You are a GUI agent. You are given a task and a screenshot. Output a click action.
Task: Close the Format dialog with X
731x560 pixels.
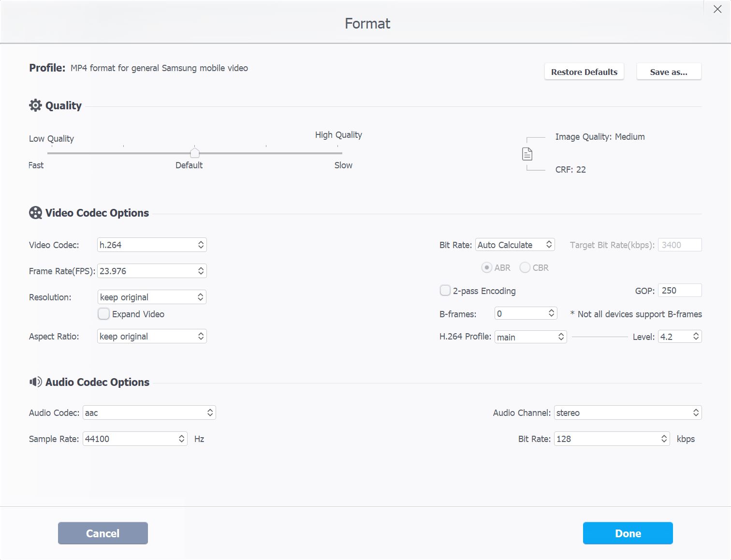[x=717, y=9]
